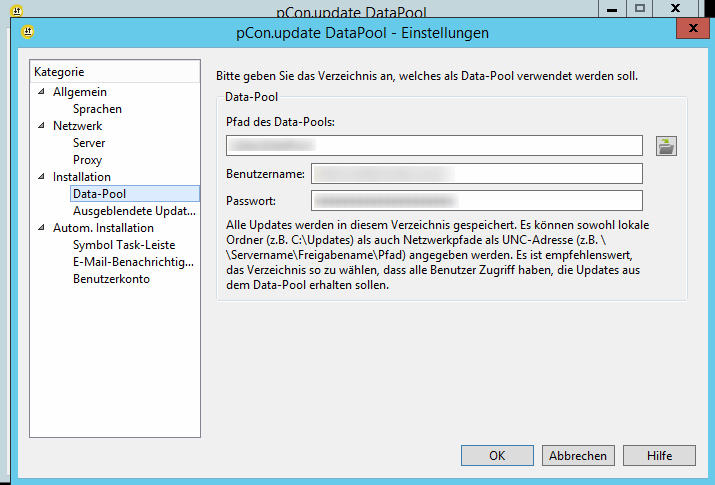The width and height of the screenshot is (715, 485).
Task: Open help via Hilfe button
Action: pos(659,455)
